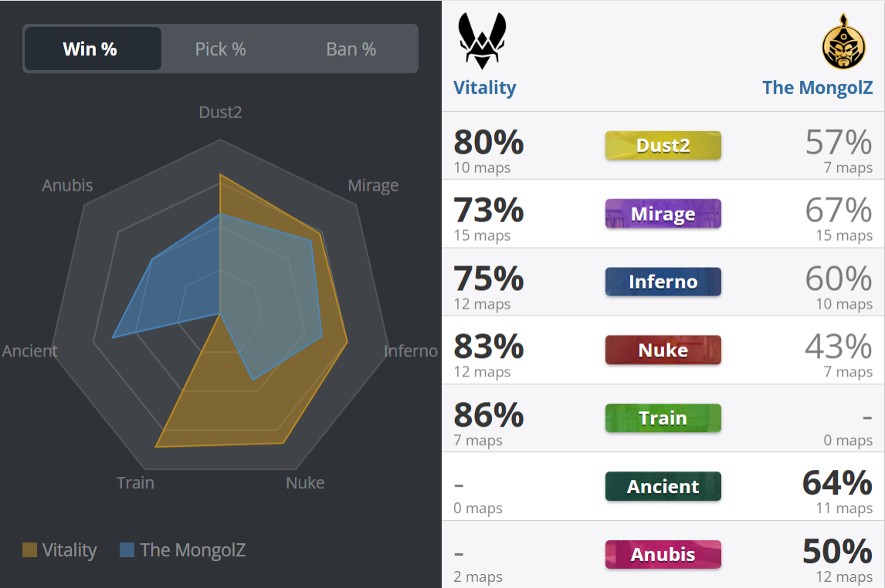Toggle The MongolZ series in legend

click(x=183, y=549)
